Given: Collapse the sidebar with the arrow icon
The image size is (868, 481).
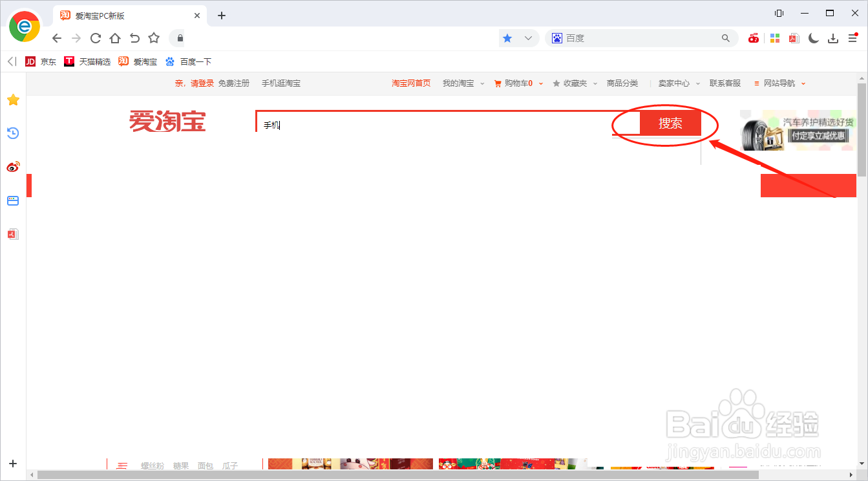Looking at the screenshot, I should pyautogui.click(x=12, y=61).
